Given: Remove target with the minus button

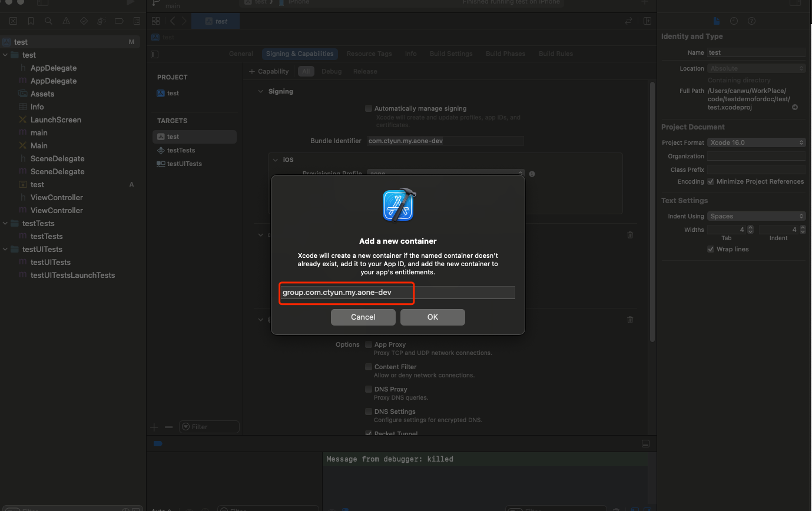Looking at the screenshot, I should click(169, 427).
